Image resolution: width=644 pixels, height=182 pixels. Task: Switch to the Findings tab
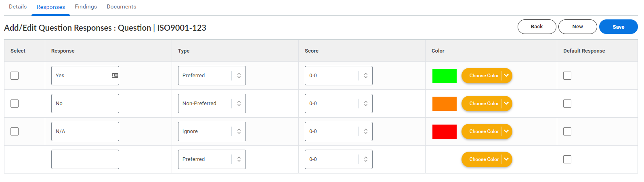coord(86,7)
